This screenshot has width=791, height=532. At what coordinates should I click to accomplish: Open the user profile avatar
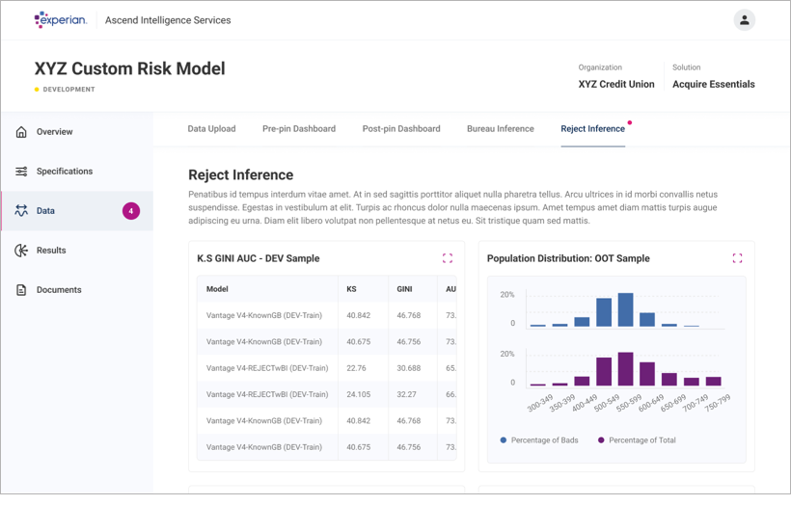coord(744,20)
